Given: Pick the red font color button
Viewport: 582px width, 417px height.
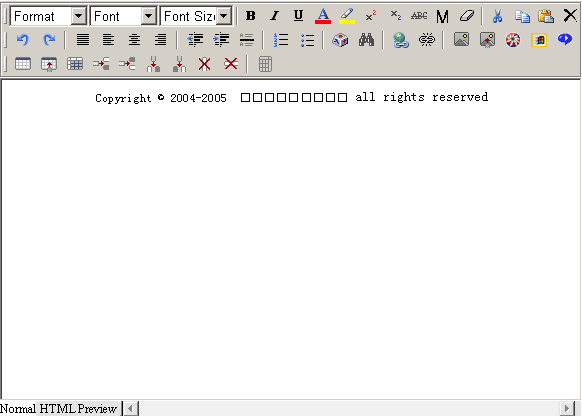Looking at the screenshot, I should [x=323, y=16].
